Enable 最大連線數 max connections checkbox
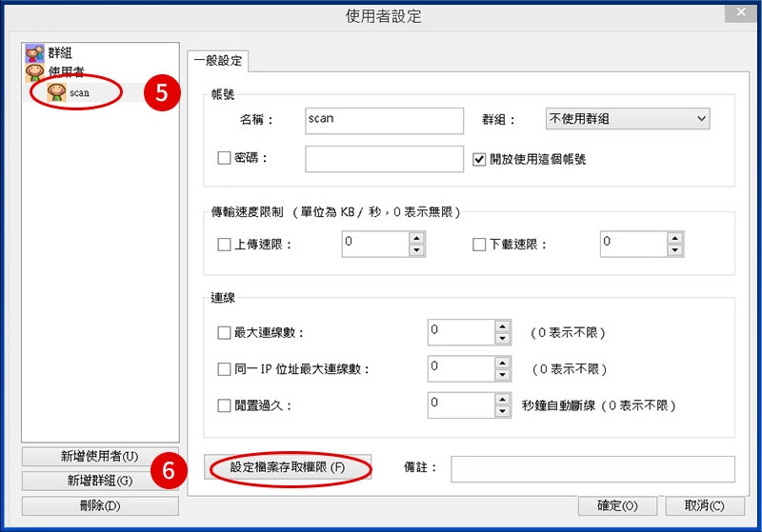 click(224, 333)
